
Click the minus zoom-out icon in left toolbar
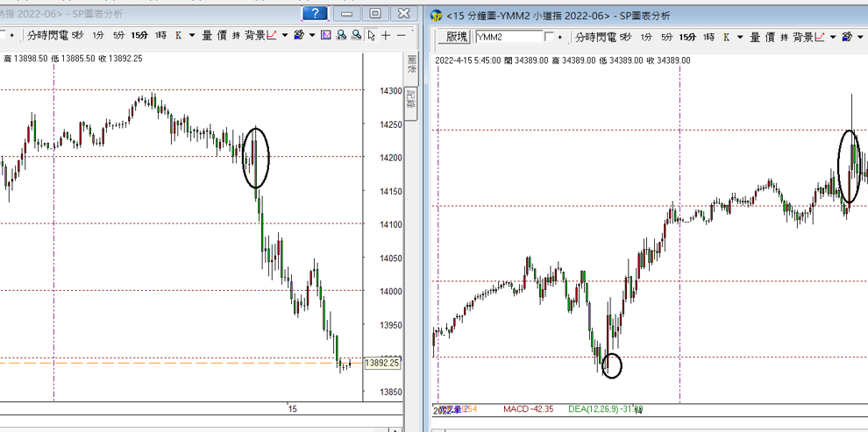[402, 35]
